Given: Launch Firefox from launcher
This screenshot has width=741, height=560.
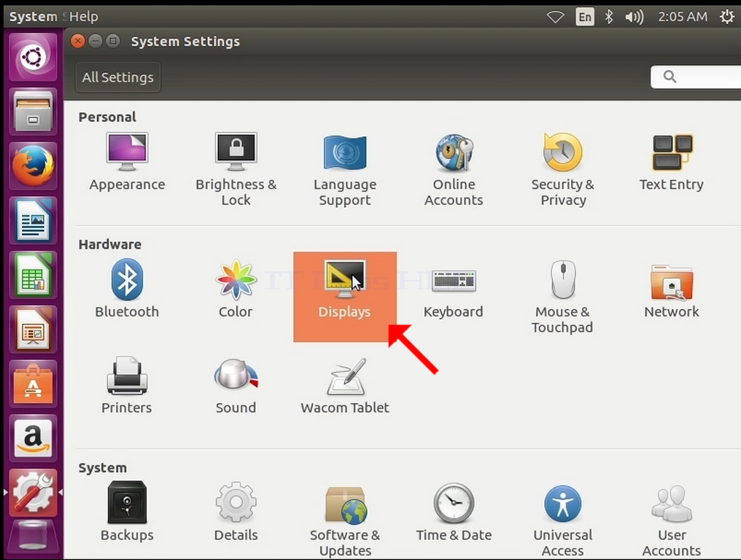Looking at the screenshot, I should tap(33, 166).
